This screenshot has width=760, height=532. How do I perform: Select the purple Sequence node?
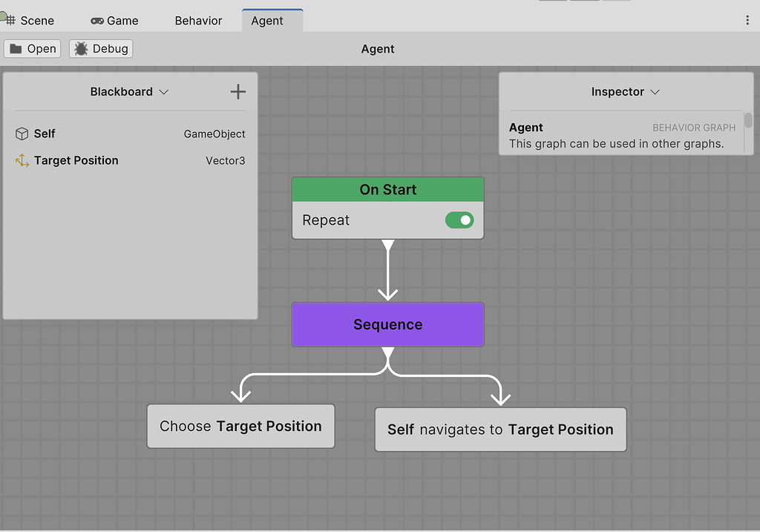(x=387, y=324)
